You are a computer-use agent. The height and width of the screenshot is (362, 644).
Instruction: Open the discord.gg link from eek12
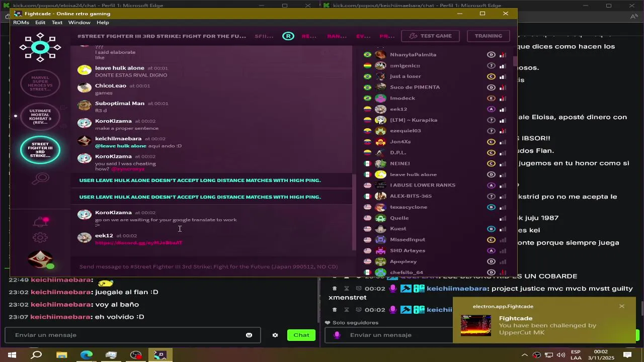click(x=138, y=243)
